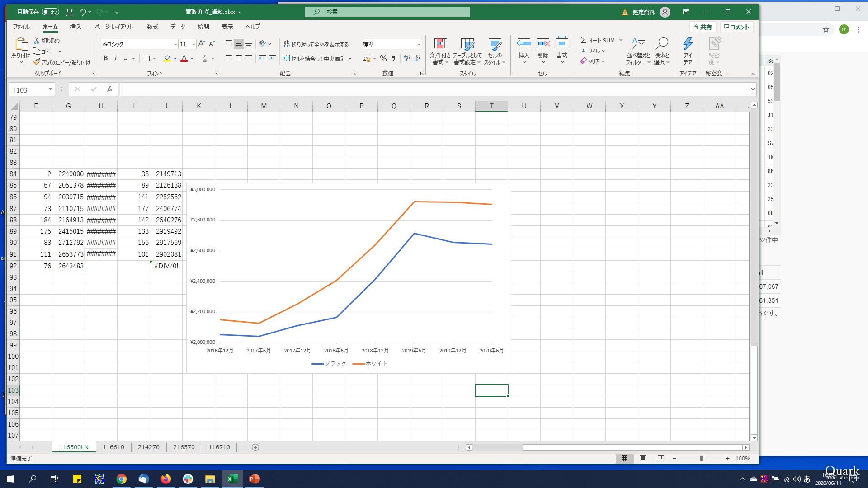Click the text orientation icon
868x488 pixels.
tap(263, 44)
